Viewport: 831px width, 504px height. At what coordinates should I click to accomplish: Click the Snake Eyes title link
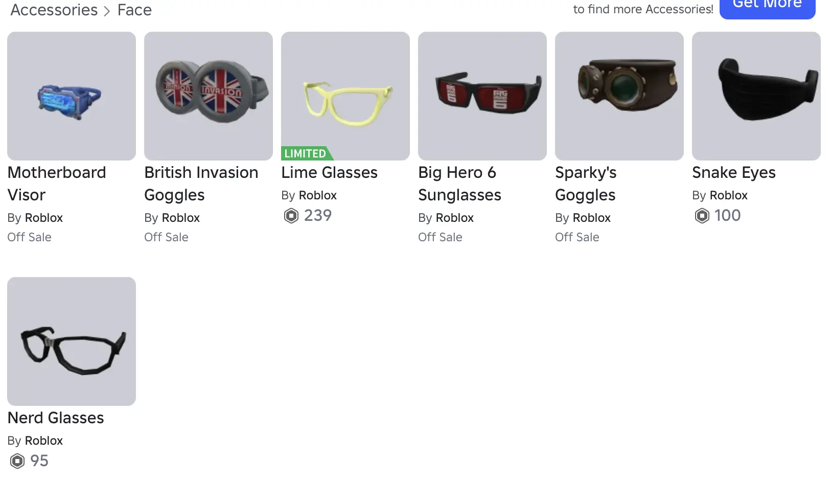(733, 172)
